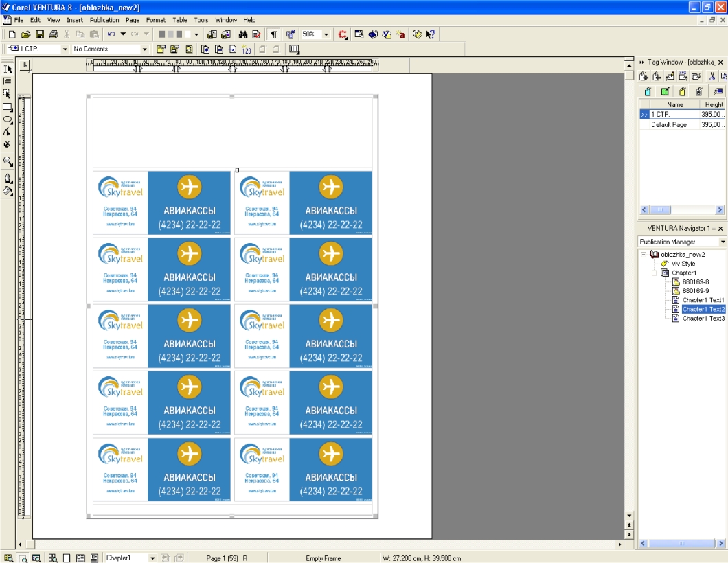Show paragraph tags with cyan tag icon

(x=648, y=91)
